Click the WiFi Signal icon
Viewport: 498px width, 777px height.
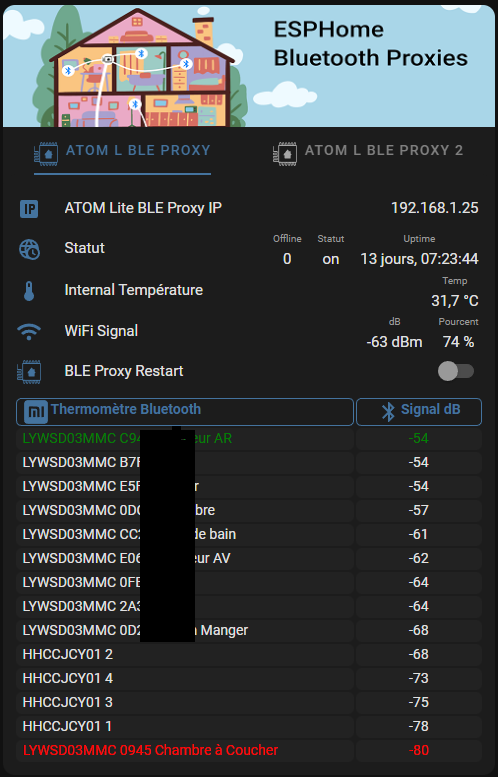[x=29, y=332]
